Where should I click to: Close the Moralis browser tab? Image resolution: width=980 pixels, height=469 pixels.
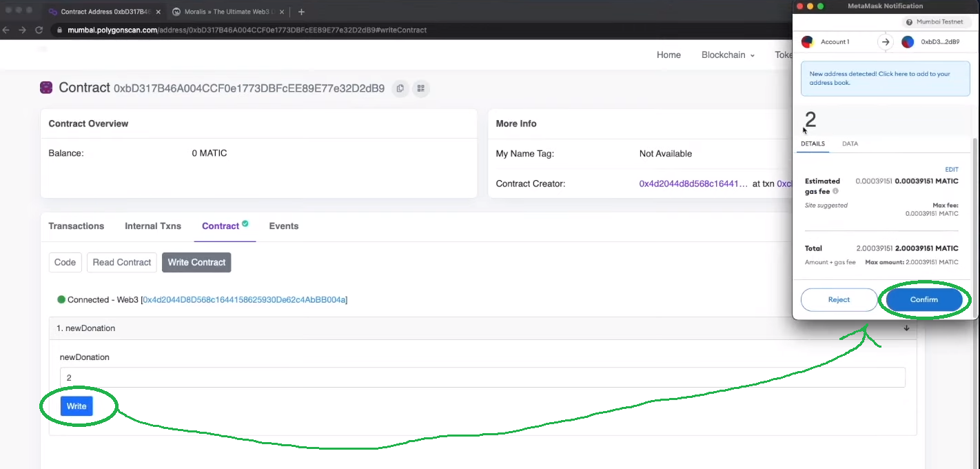(x=281, y=12)
